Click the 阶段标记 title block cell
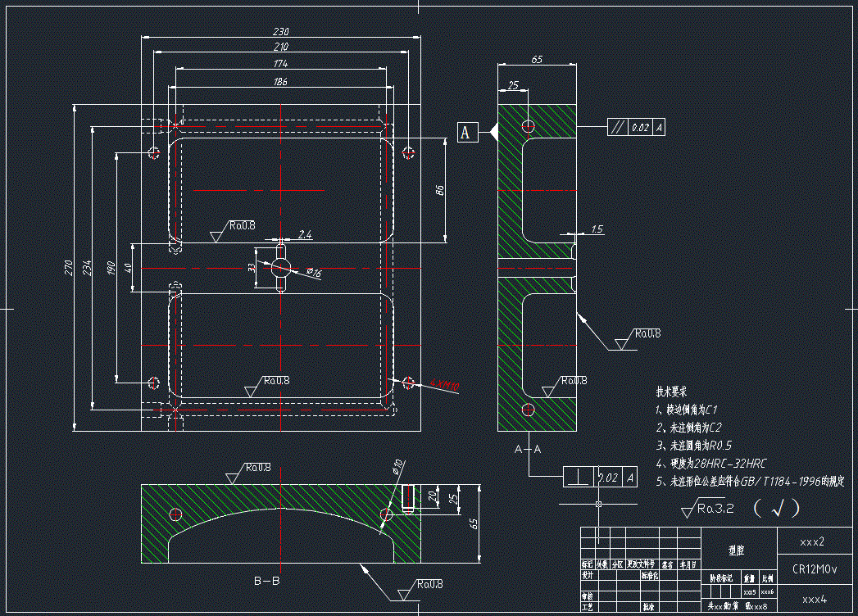Screen dimensions: 858x616 pyautogui.click(x=721, y=578)
